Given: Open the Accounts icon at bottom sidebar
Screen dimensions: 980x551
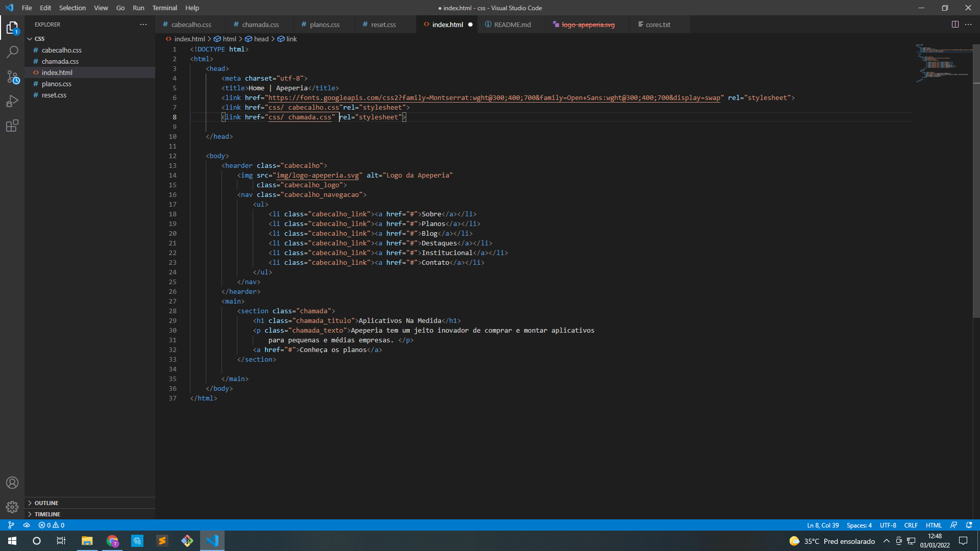Looking at the screenshot, I should tap(12, 483).
